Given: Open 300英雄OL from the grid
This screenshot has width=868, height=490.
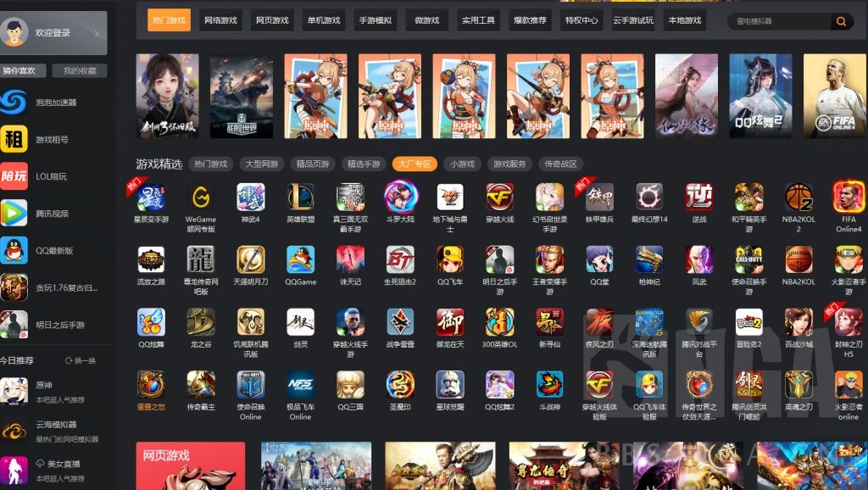Looking at the screenshot, I should point(500,322).
